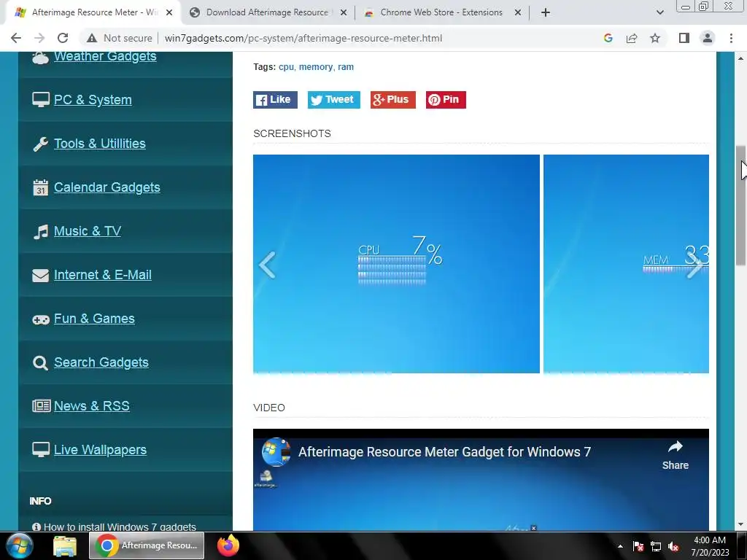Show hidden system tray icons

pos(620,546)
